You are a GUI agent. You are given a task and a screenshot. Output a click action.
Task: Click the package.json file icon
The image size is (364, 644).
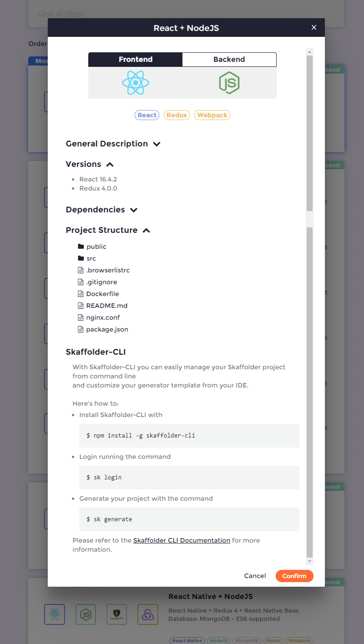click(x=81, y=329)
